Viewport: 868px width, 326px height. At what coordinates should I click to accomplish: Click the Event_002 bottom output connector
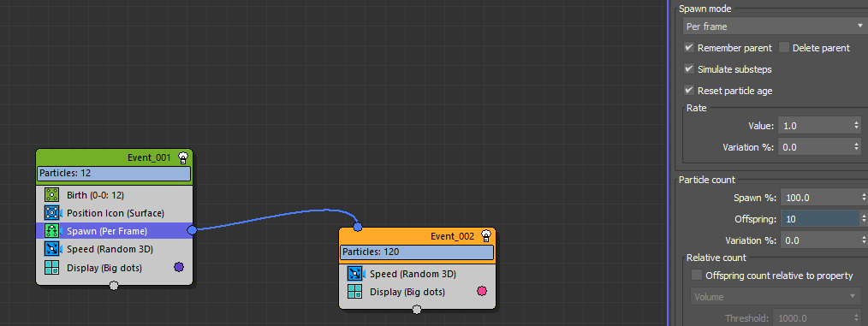point(417,310)
